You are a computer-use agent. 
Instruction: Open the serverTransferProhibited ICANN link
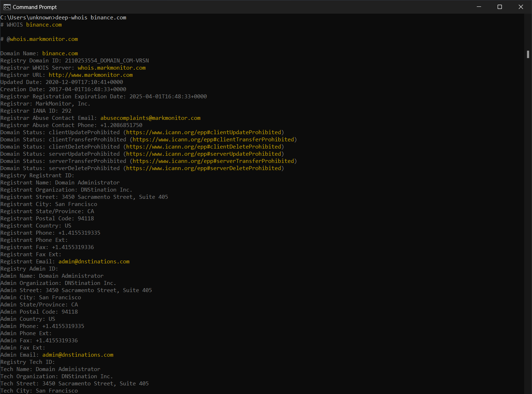[214, 161]
